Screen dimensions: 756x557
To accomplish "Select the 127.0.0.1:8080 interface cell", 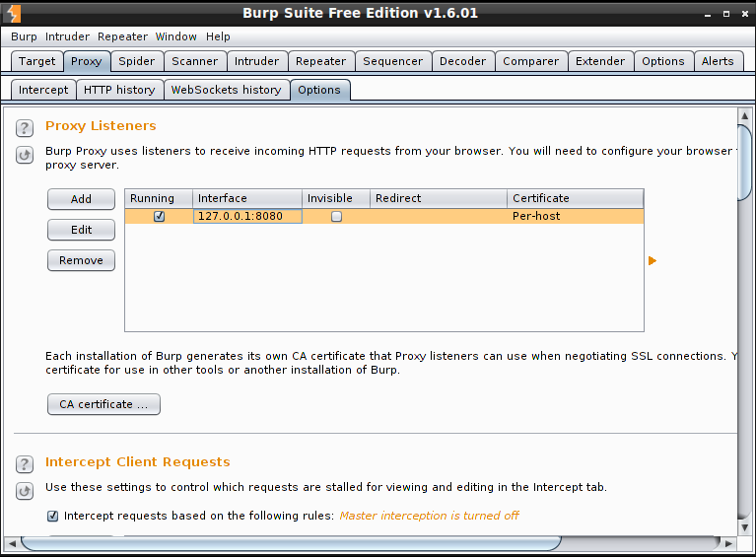I will pos(247,217).
